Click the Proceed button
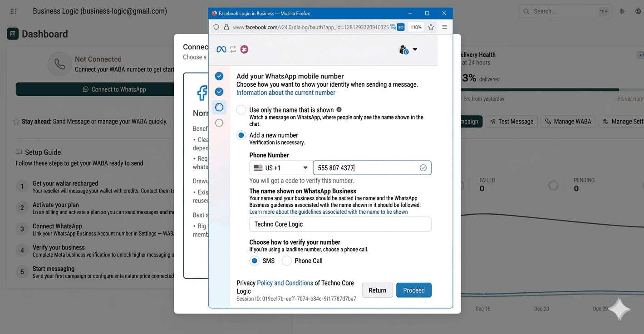This screenshot has width=644, height=334. (x=414, y=290)
